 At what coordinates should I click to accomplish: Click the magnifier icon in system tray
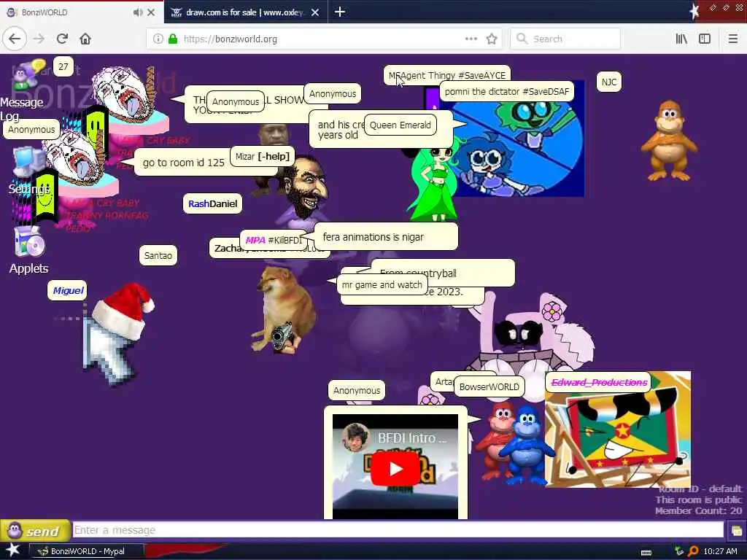(694, 551)
